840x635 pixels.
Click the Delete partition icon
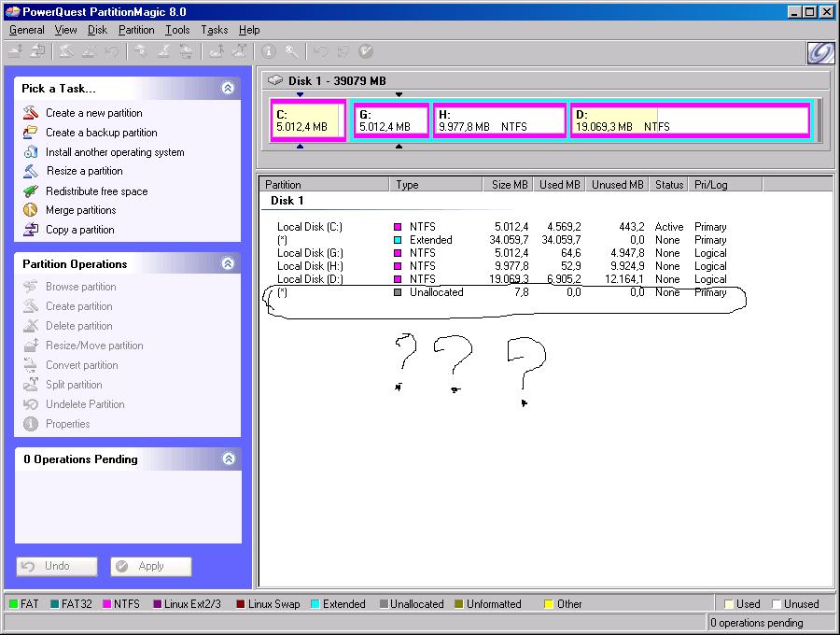(x=31, y=326)
